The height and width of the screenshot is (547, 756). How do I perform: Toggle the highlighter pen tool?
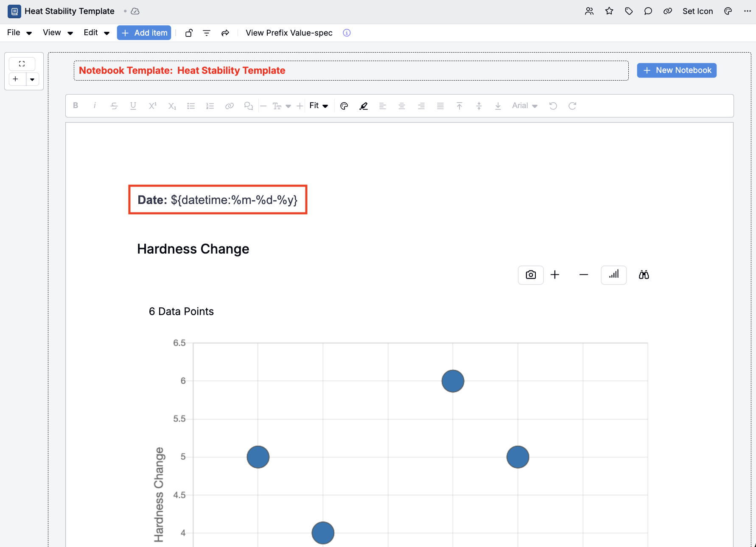364,106
